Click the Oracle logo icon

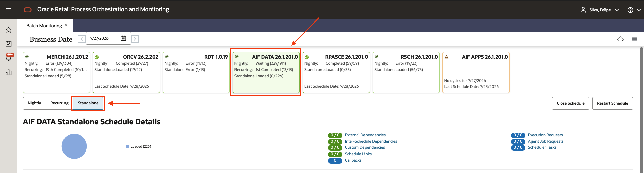pos(28,10)
